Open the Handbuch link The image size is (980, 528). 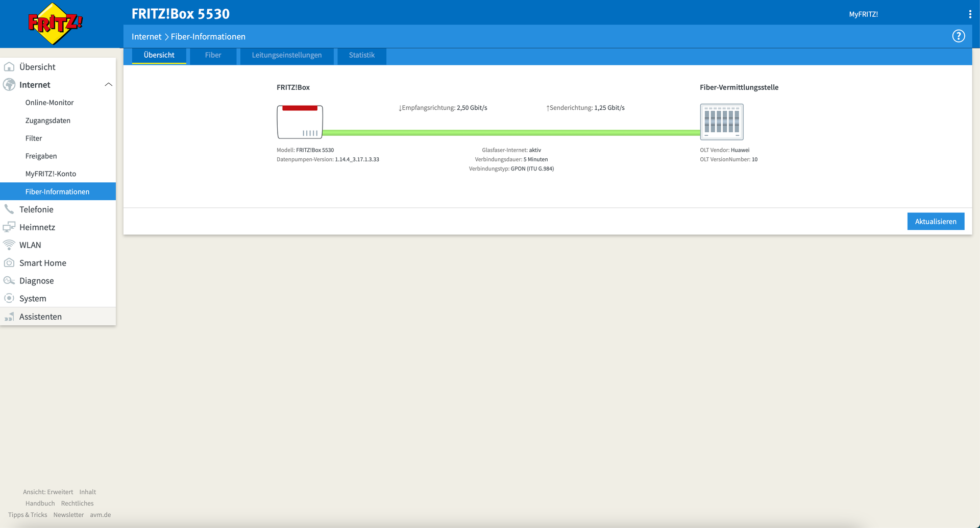(x=40, y=503)
